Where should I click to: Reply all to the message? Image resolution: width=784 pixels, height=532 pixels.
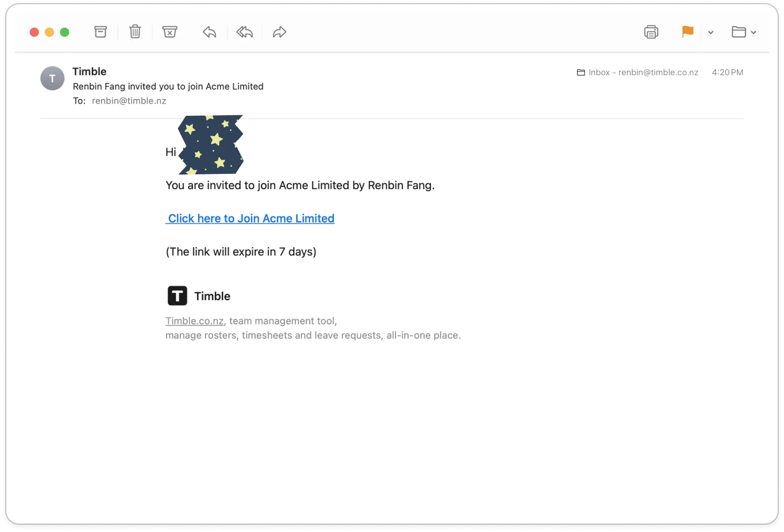[x=245, y=32]
